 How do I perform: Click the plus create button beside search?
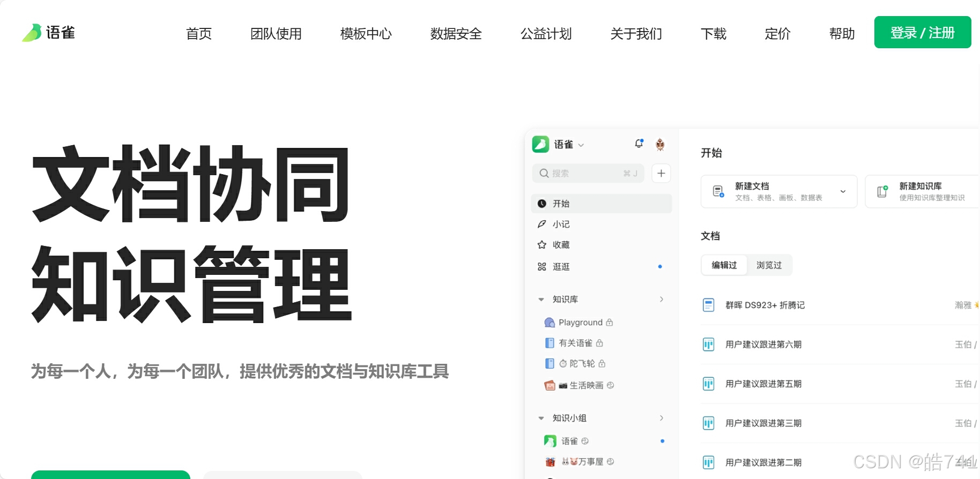tap(661, 173)
